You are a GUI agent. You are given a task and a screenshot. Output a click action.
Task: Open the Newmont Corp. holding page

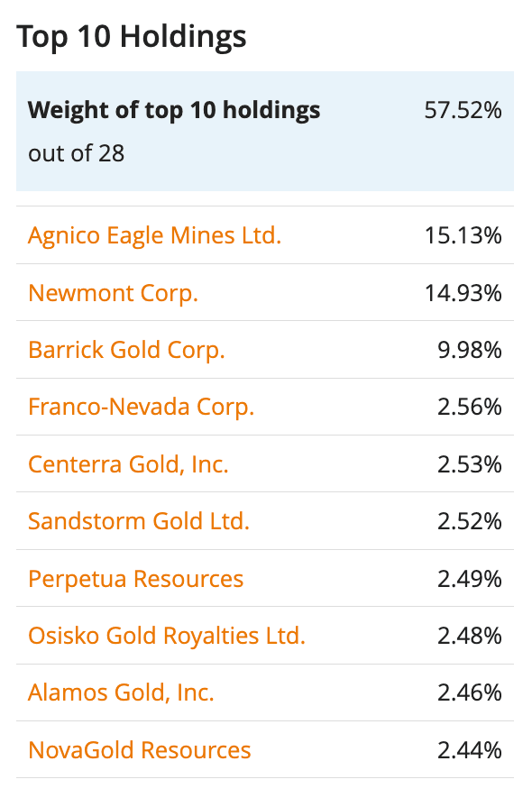(113, 292)
